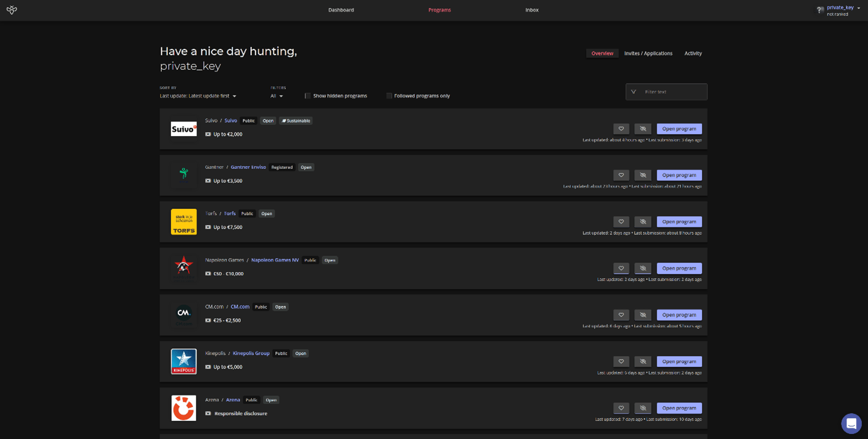868x439 pixels.
Task: Click the Suivo logo thumbnail
Action: (x=184, y=129)
